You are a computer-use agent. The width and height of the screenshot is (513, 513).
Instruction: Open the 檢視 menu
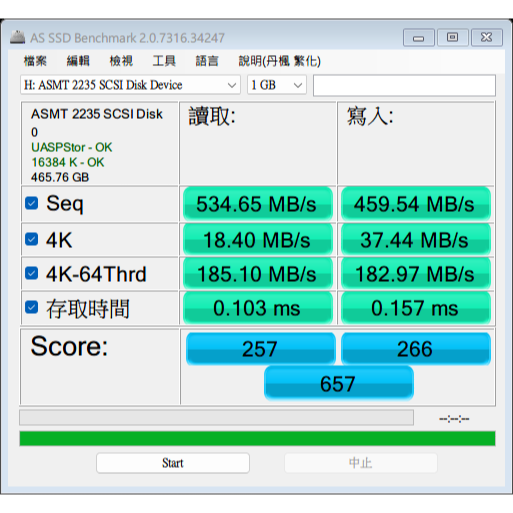121,61
